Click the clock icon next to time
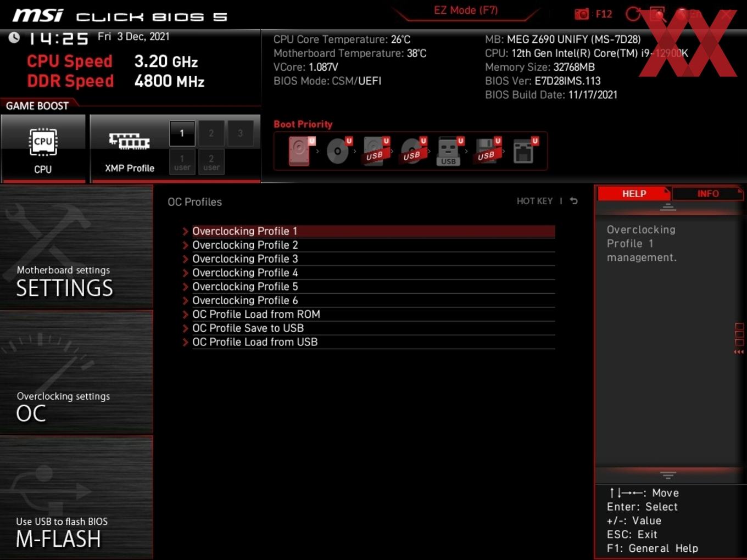The image size is (747, 560). click(x=14, y=37)
